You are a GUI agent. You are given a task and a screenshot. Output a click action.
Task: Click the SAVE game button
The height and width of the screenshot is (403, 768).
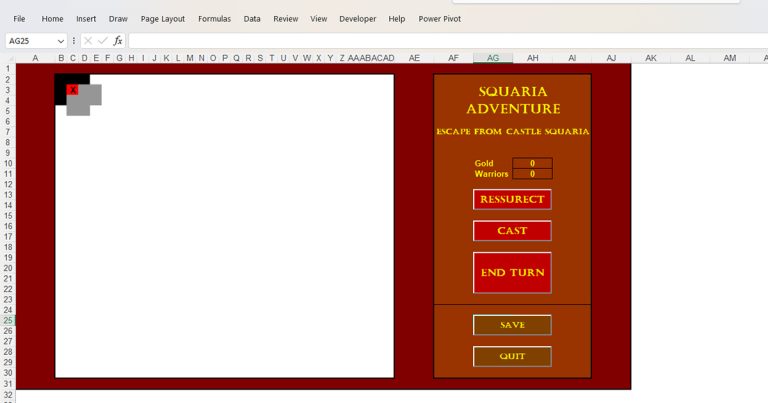point(512,325)
